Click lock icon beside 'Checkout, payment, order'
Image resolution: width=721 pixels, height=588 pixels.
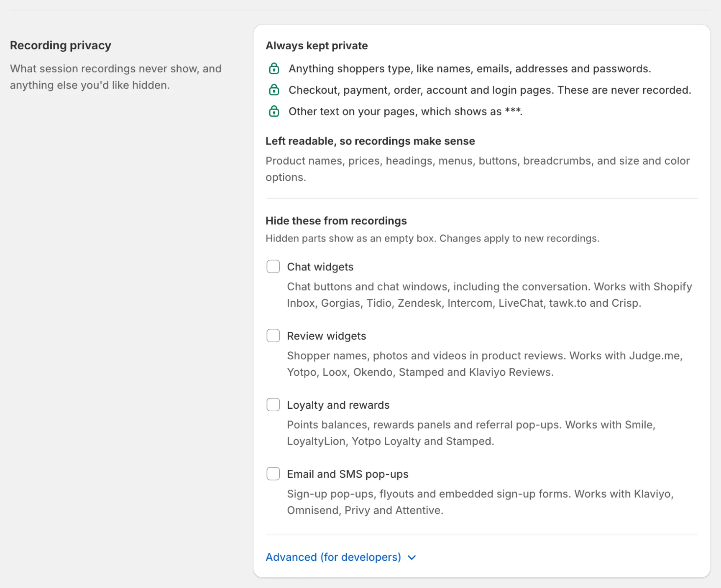click(274, 90)
